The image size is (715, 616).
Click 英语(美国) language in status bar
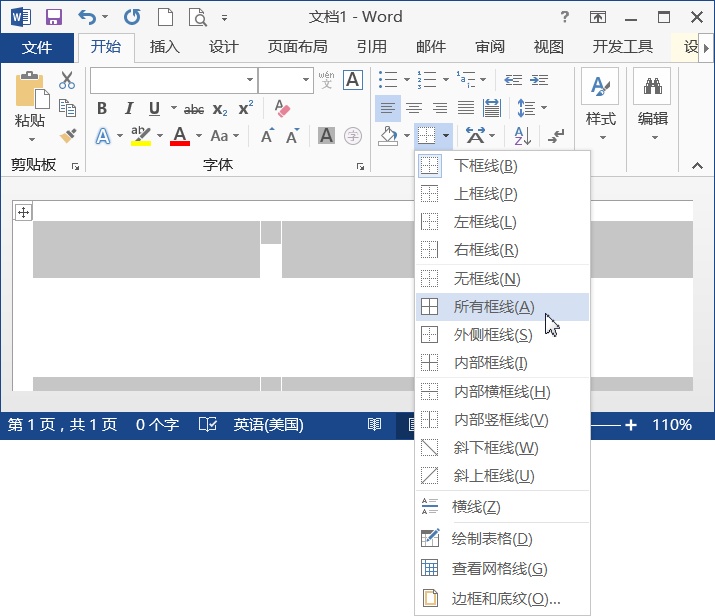point(268,425)
